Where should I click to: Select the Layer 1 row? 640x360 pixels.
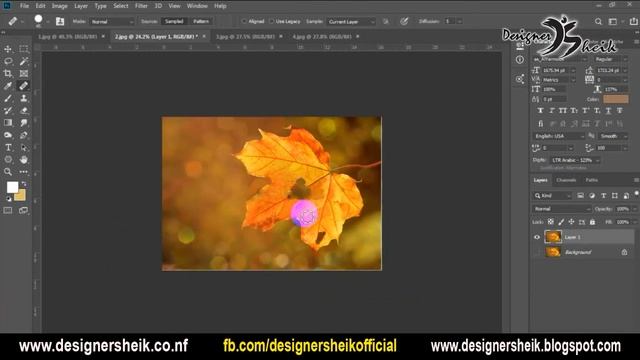pos(584,237)
